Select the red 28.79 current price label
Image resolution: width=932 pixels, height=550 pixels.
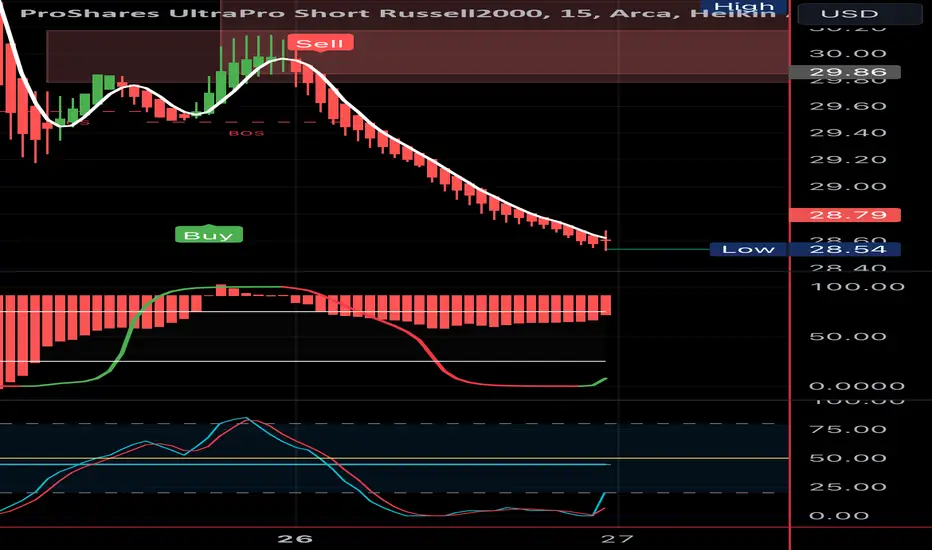[x=845, y=215]
